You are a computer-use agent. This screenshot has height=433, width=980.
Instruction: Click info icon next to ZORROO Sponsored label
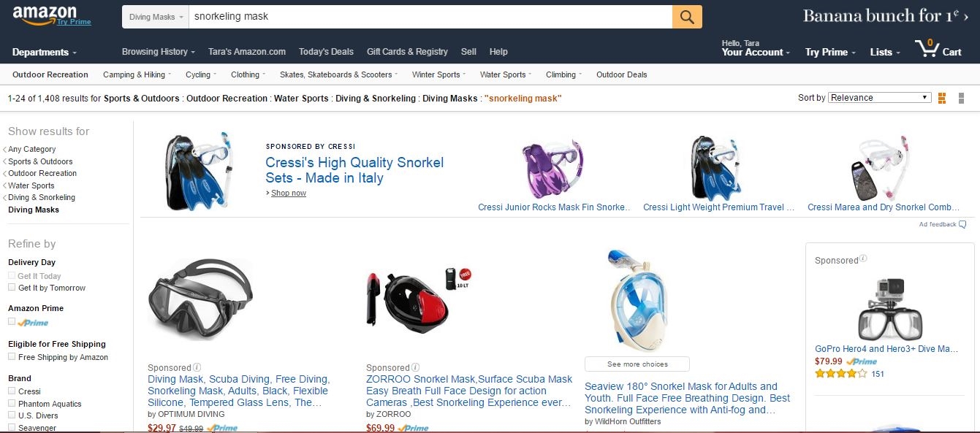(415, 367)
